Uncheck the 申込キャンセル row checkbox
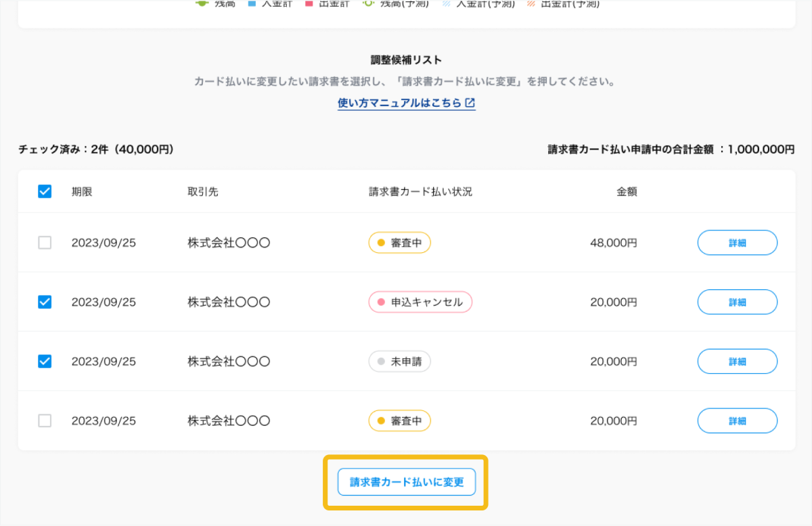This screenshot has height=526, width=812. click(45, 302)
